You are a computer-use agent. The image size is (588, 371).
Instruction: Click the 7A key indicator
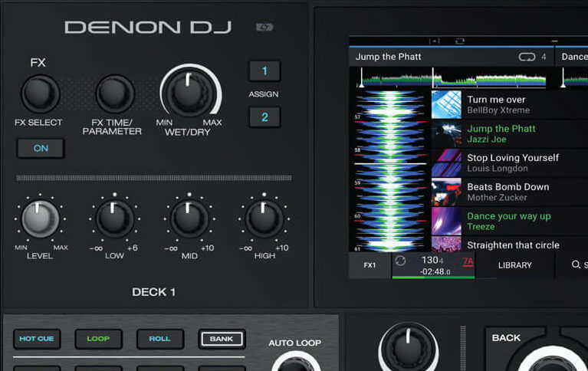coord(468,262)
